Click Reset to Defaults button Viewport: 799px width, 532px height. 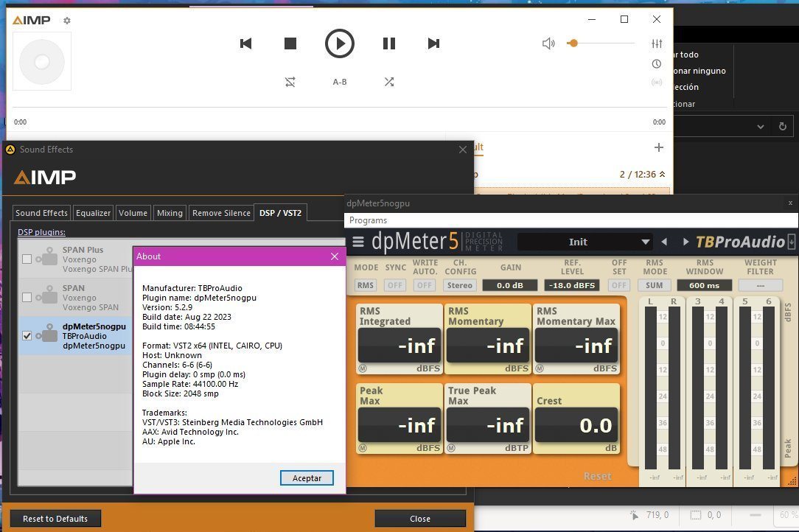point(55,519)
